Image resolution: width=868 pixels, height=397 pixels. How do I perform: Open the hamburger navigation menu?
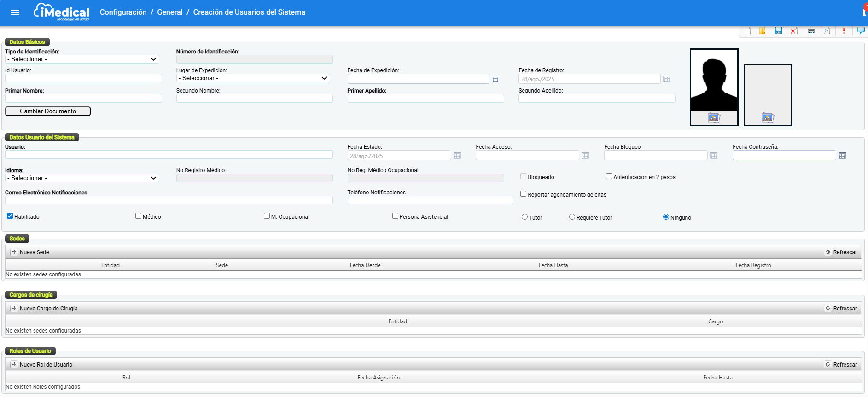click(x=15, y=12)
